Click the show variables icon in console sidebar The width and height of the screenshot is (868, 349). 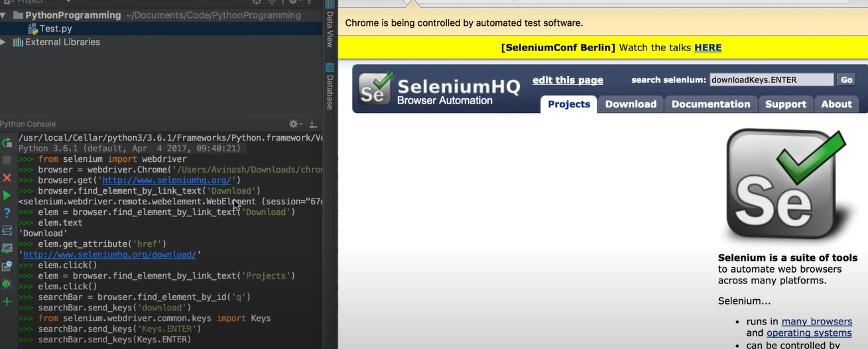pos(7,248)
